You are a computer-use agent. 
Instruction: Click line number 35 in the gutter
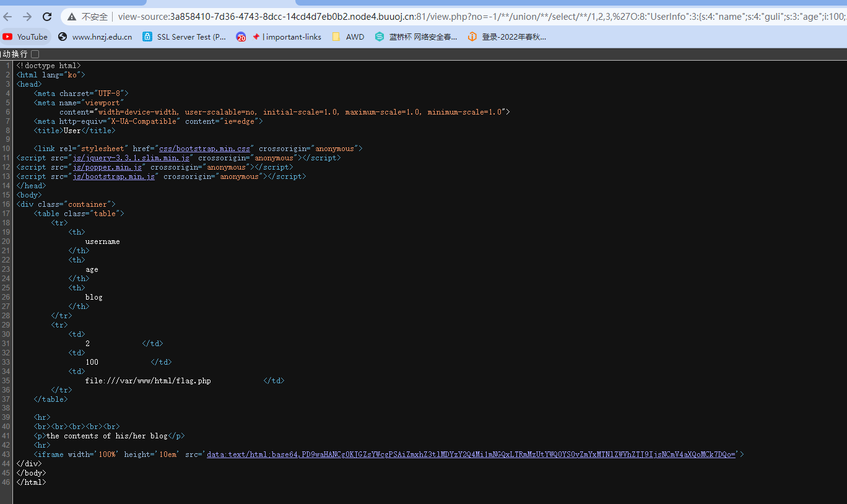(6, 381)
